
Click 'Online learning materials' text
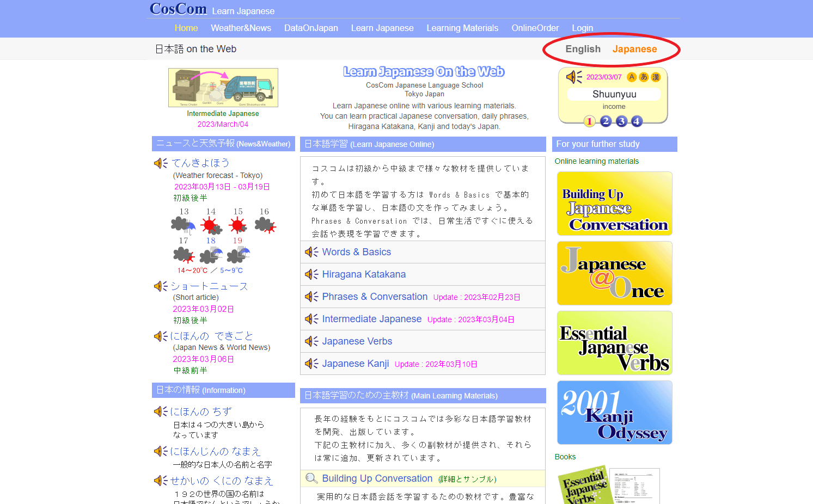pyautogui.click(x=597, y=161)
